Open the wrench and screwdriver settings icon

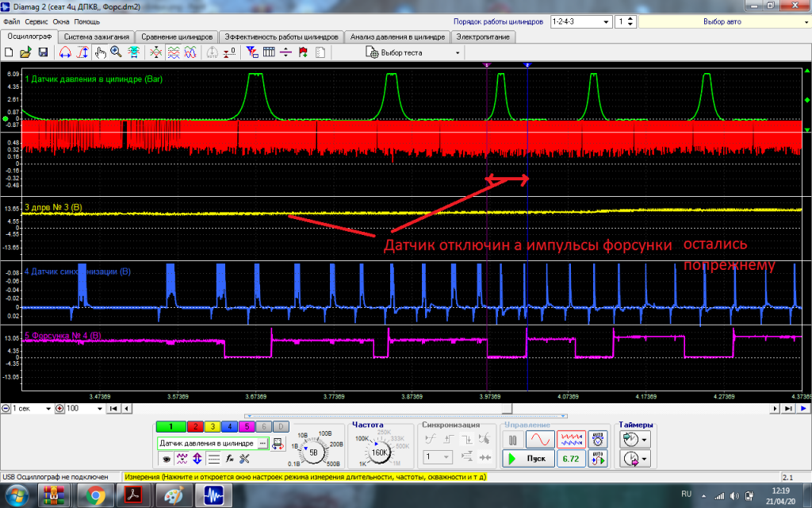pyautogui.click(x=244, y=459)
